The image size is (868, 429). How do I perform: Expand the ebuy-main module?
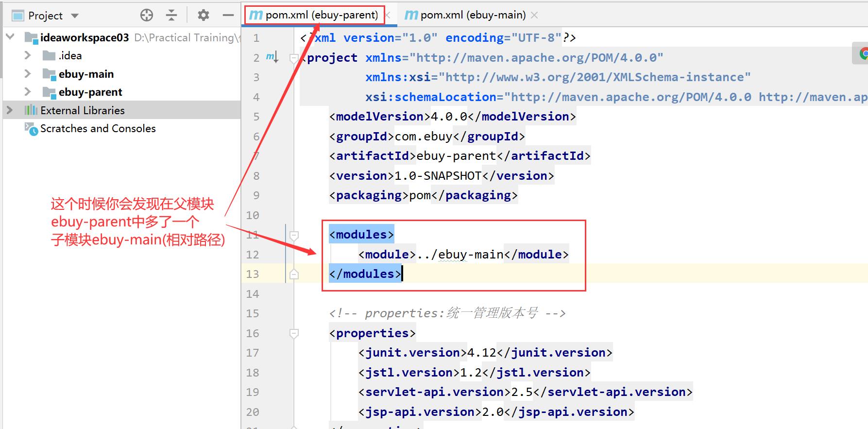pos(28,74)
